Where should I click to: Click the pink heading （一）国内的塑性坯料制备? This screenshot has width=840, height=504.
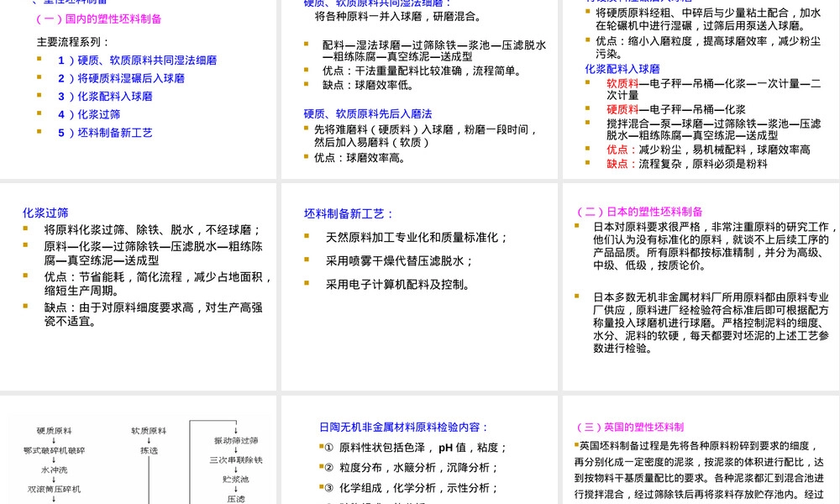tap(98, 19)
